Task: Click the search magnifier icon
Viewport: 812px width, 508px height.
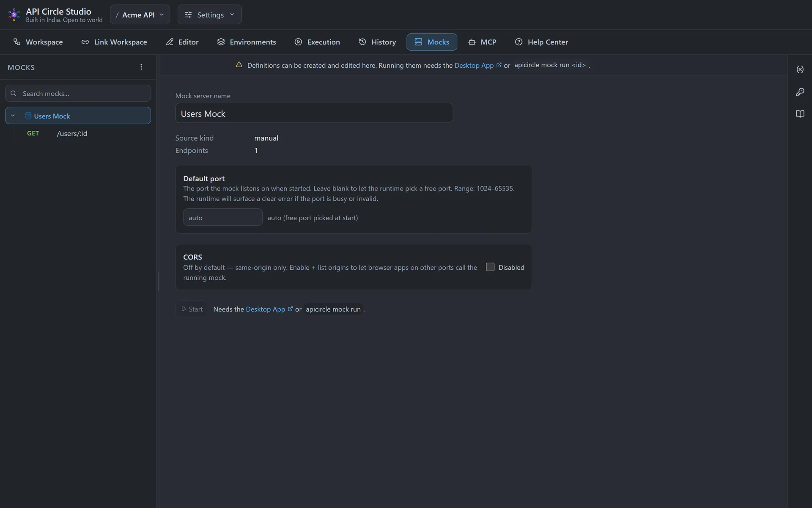Action: [14, 93]
